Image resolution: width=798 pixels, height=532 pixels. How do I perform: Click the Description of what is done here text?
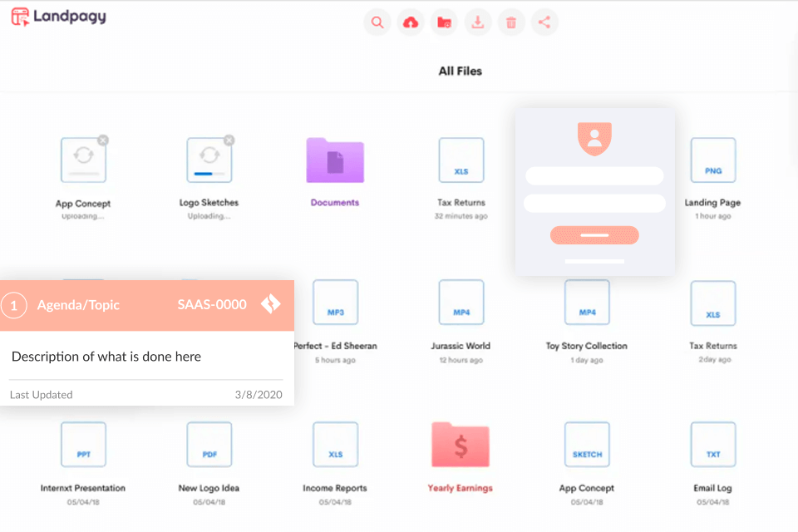click(106, 357)
